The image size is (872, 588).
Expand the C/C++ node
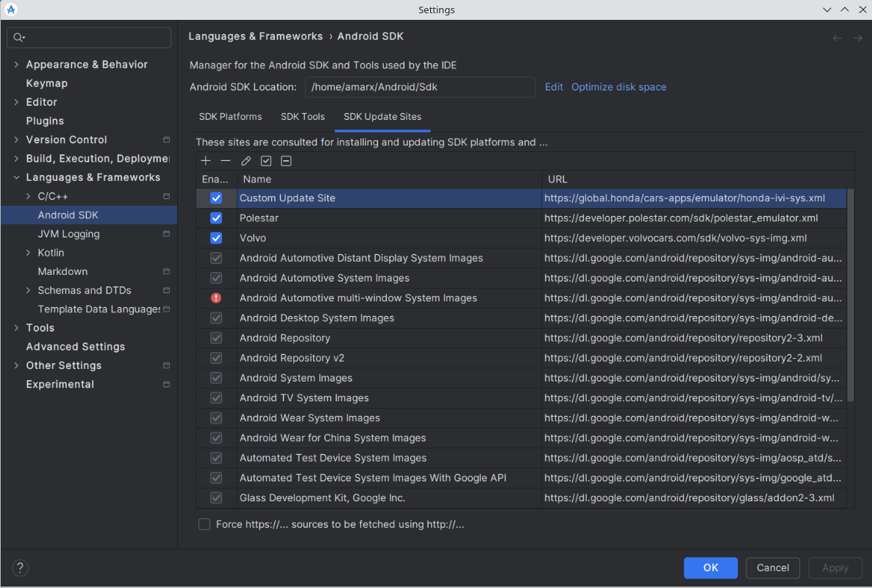29,196
